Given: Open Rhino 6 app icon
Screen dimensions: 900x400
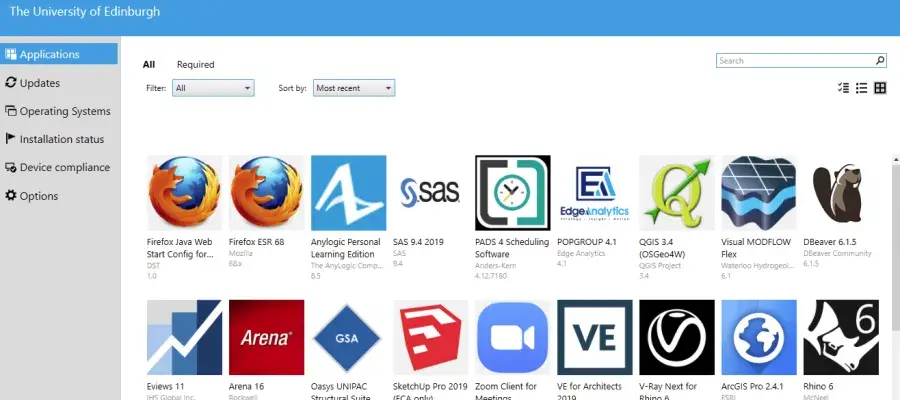Looking at the screenshot, I should [841, 337].
